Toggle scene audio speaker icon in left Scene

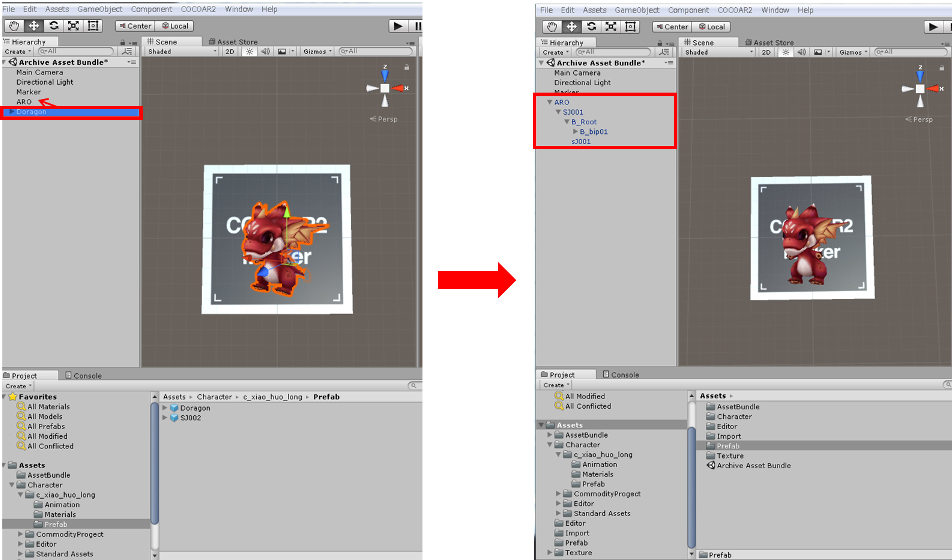[266, 51]
